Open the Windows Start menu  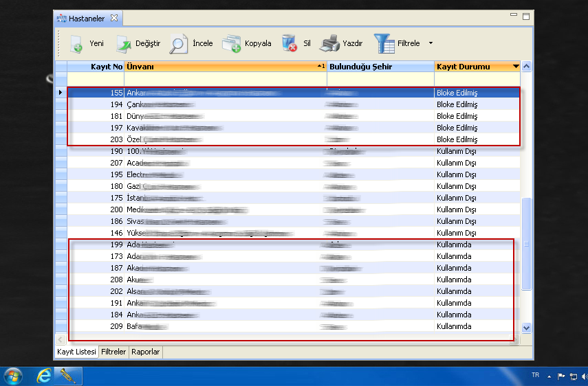(x=13, y=376)
